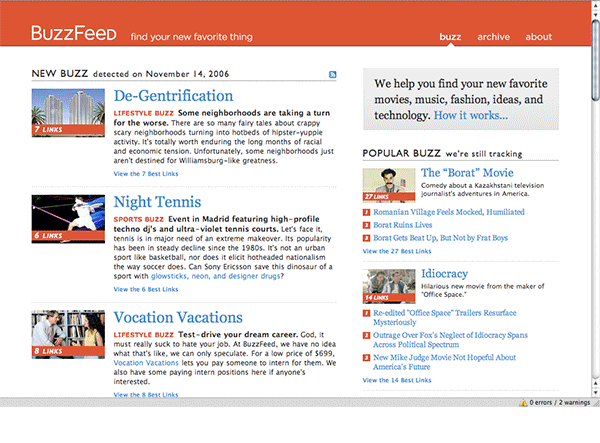Click the Borat movie thumbnail
Viewport: 600px width, 443px height.
click(x=389, y=185)
